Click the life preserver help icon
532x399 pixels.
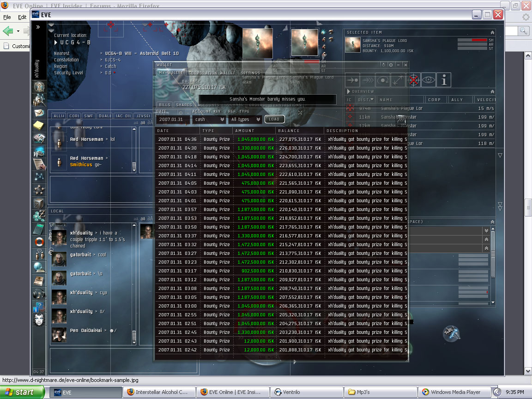coord(39,242)
